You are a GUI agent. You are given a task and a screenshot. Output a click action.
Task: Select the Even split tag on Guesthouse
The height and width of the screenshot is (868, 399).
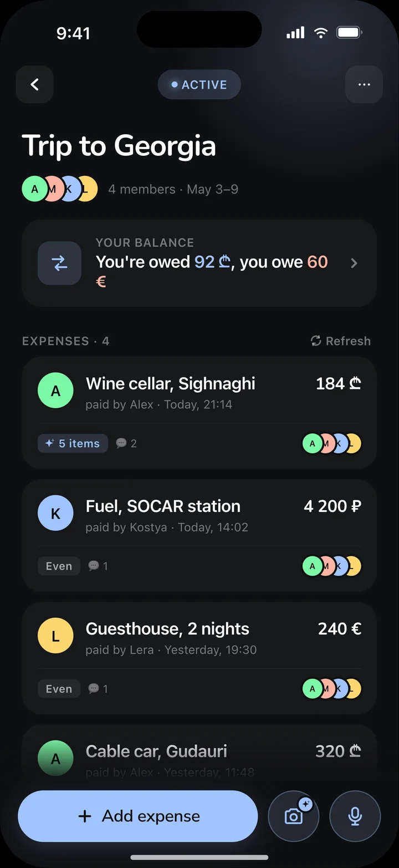[x=59, y=688]
